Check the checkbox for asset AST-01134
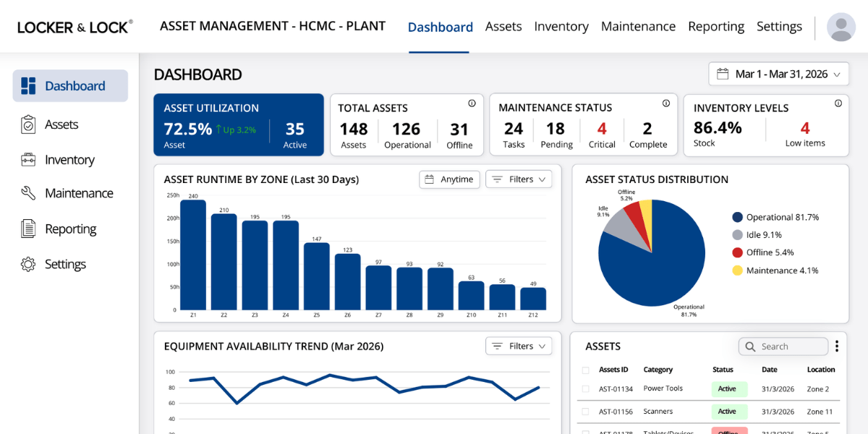The width and height of the screenshot is (868, 434). tap(587, 388)
